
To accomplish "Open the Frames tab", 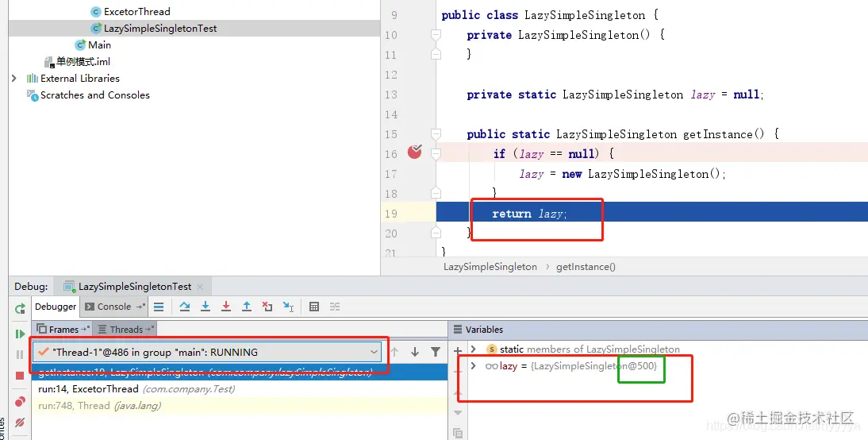I will pyautogui.click(x=63, y=329).
